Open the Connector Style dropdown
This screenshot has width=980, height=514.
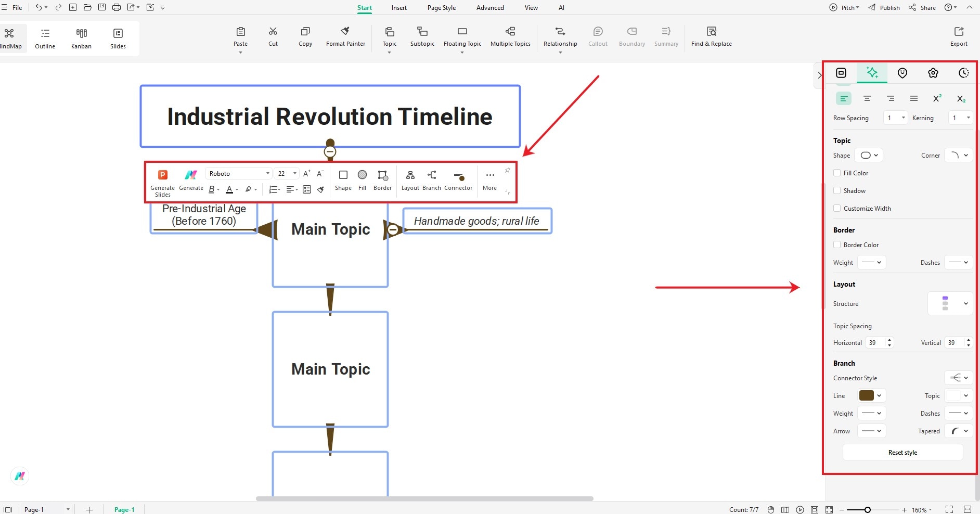pyautogui.click(x=959, y=378)
